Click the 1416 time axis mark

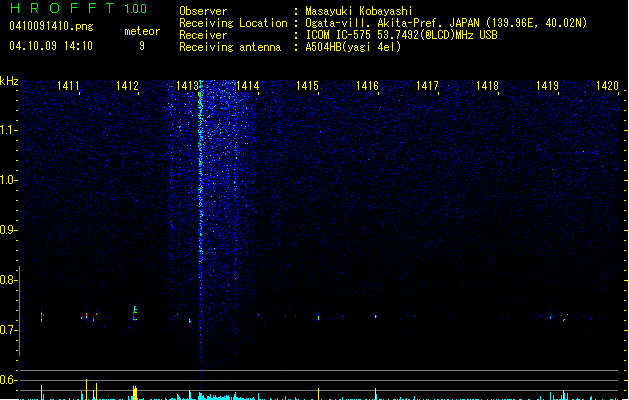point(367,85)
